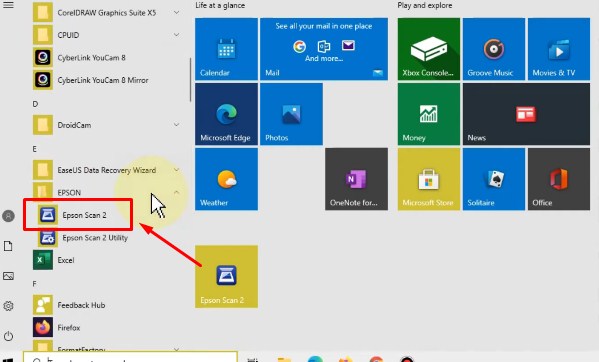This screenshot has height=362, width=599.
Task: Click the letter F group header
Action: [34, 284]
